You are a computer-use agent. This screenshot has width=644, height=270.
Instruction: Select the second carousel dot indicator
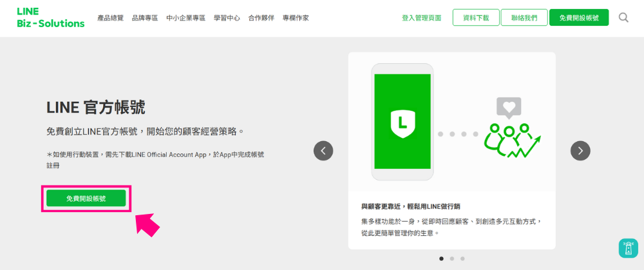pyautogui.click(x=452, y=258)
